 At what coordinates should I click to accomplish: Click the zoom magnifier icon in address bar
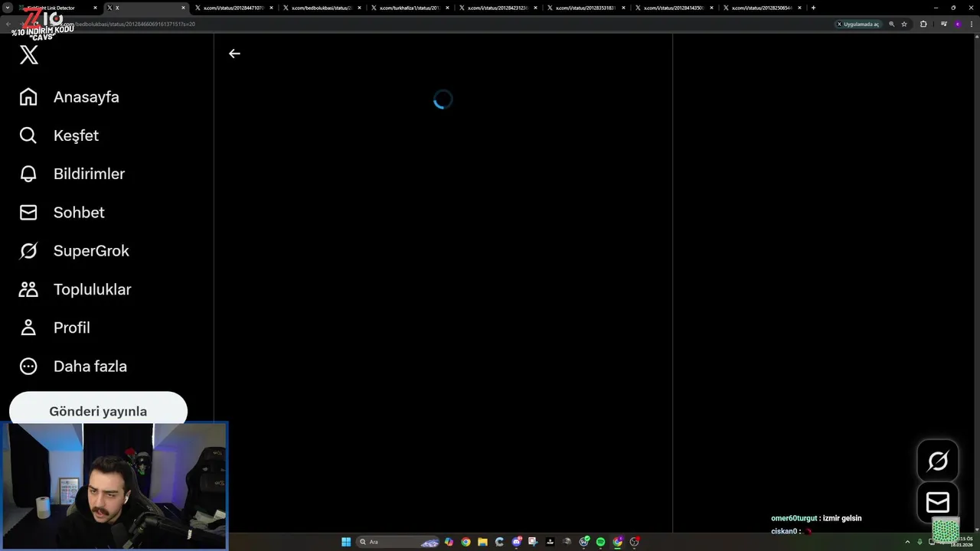[891, 24]
